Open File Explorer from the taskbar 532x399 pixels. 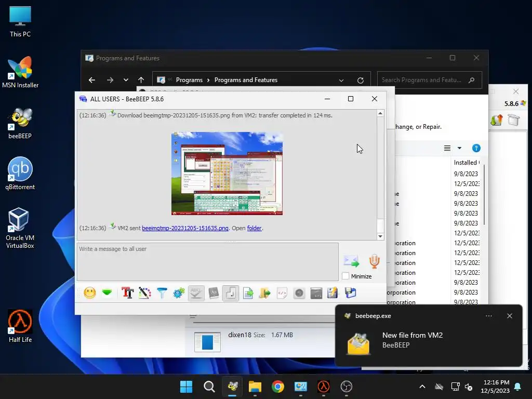[x=255, y=387]
